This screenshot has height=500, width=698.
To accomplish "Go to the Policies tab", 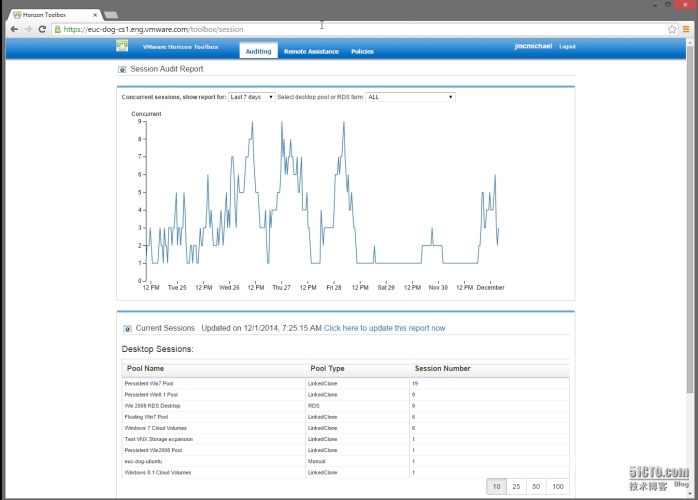I will coord(362,52).
